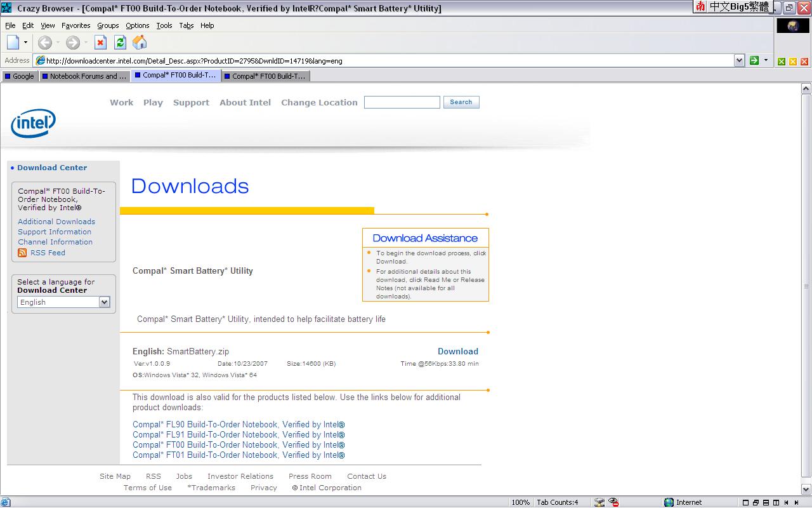This screenshot has width=812, height=508.
Task: Click the next tab status bar icon
Action: tap(796, 502)
